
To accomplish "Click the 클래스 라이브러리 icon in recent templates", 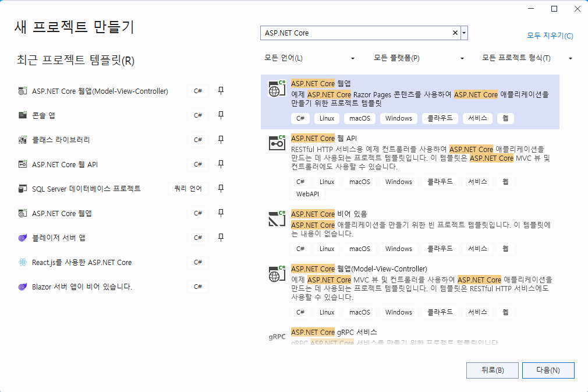I will coord(23,140).
